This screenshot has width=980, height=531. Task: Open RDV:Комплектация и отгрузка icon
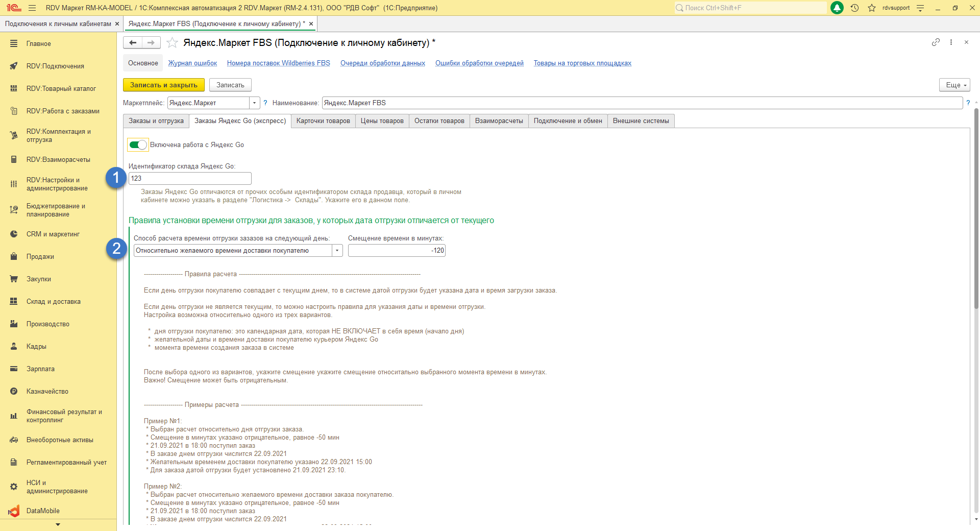14,136
